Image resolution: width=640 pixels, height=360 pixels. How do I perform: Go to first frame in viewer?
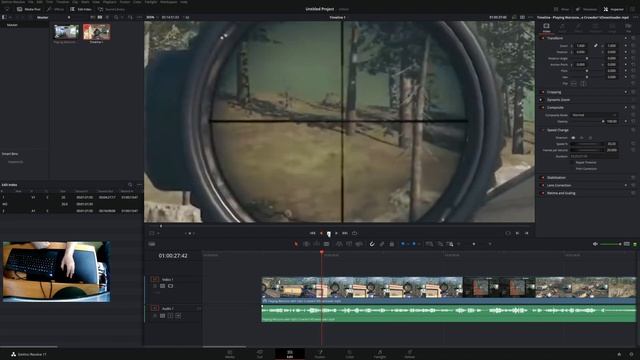(x=313, y=233)
